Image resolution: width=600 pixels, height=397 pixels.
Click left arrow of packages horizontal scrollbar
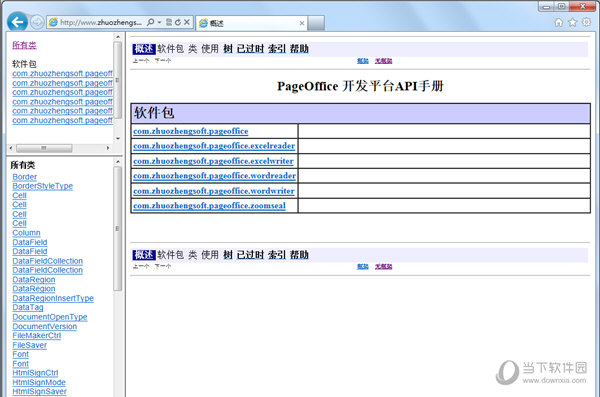tap(11, 148)
